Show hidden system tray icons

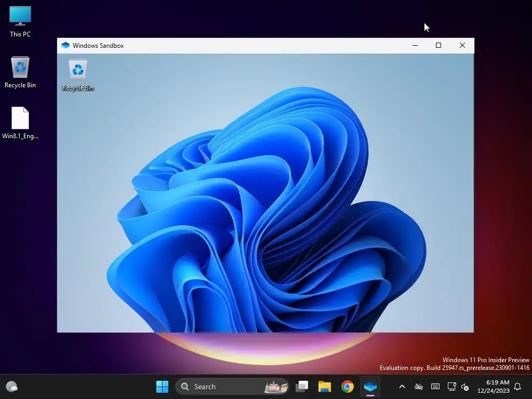coord(402,387)
